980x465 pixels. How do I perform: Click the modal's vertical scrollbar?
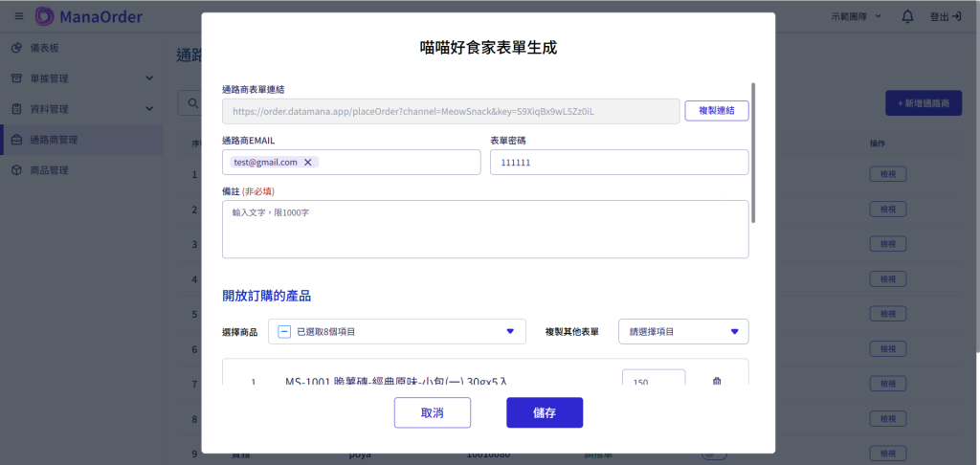(x=753, y=153)
